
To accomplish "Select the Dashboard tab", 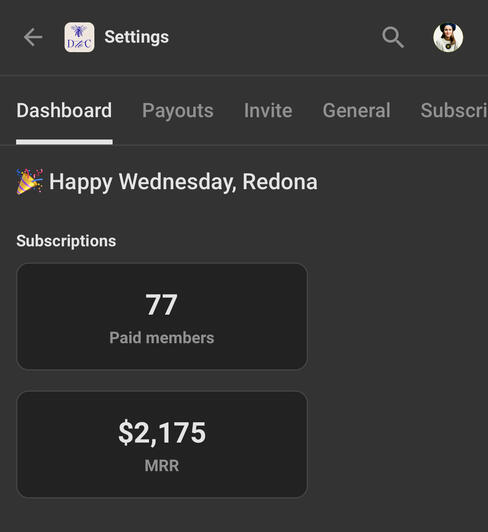I will click(x=64, y=111).
